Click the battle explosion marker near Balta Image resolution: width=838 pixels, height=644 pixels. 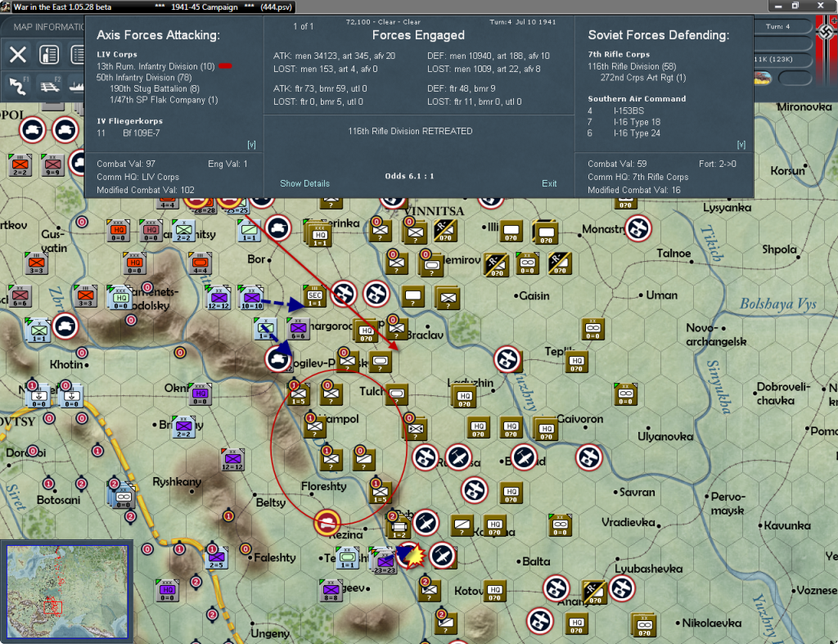pos(413,556)
